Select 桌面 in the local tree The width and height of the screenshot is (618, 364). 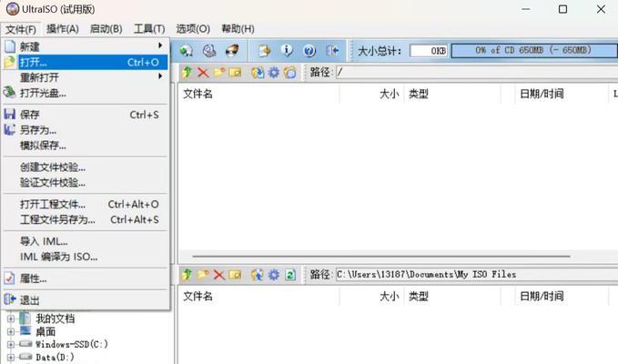pyautogui.click(x=46, y=332)
